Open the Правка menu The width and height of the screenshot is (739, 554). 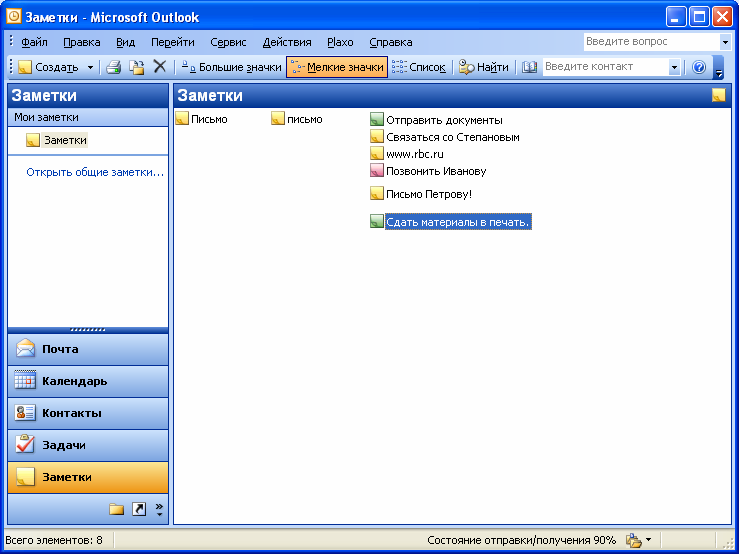[x=82, y=42]
